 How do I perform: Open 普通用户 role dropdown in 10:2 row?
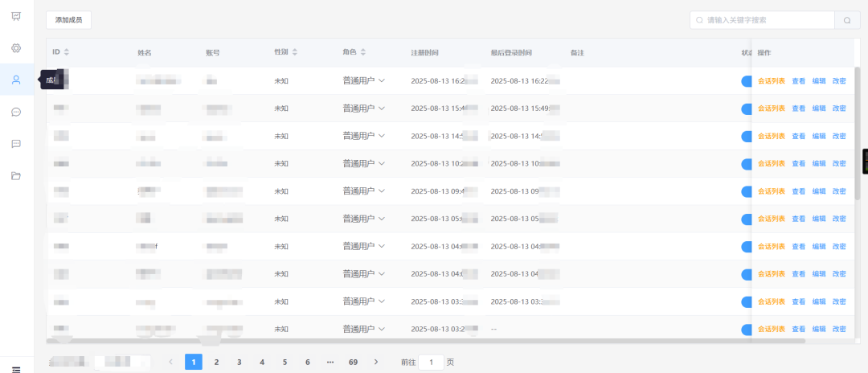tap(364, 163)
